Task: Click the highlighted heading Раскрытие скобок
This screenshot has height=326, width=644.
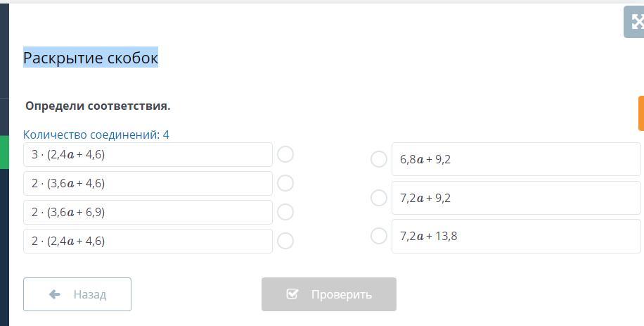Action: 91,58
